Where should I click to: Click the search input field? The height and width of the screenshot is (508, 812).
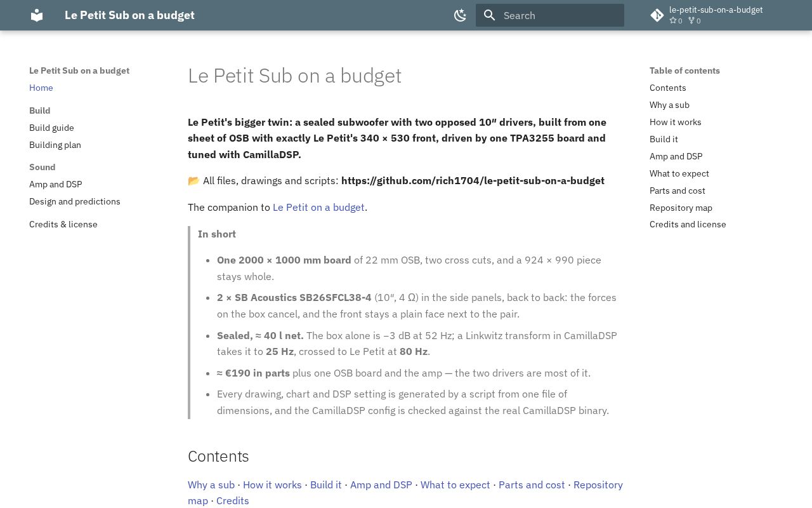pos(550,15)
